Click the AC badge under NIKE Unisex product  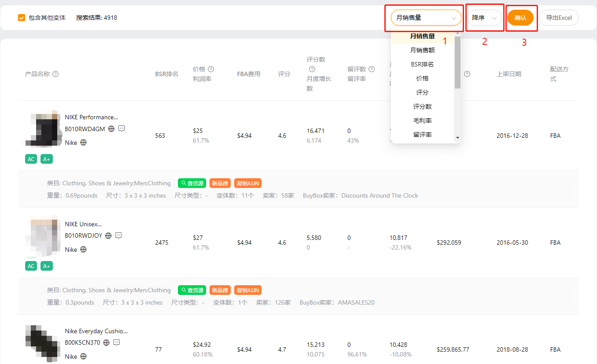coord(31,266)
